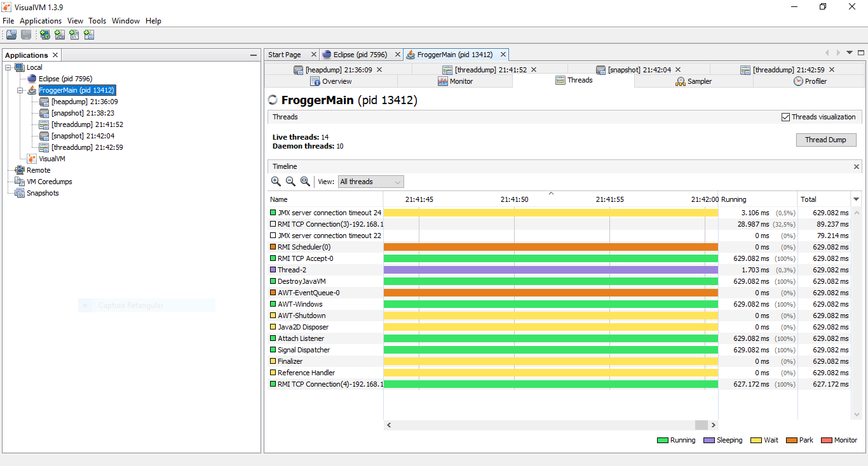Click the Thread Dump button
This screenshot has height=466, width=868.
click(826, 140)
